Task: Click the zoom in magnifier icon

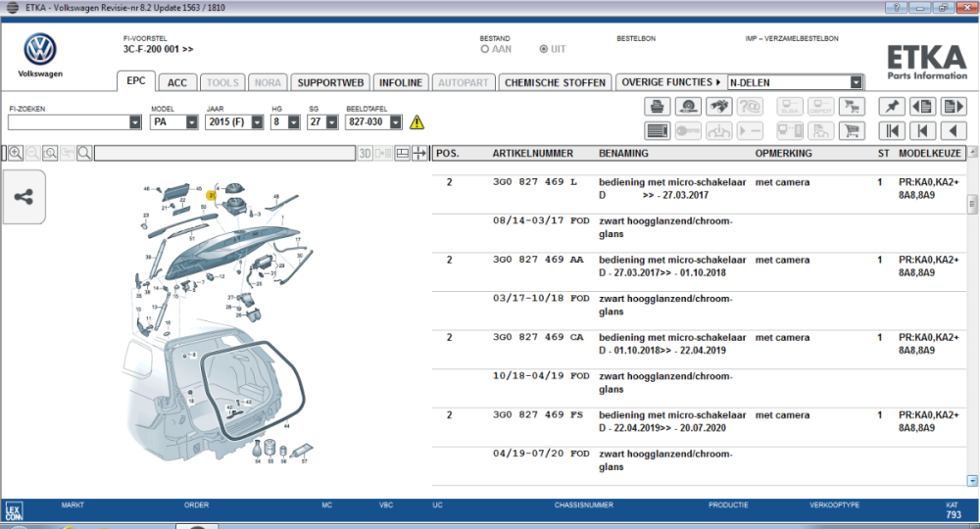Action: (x=16, y=153)
